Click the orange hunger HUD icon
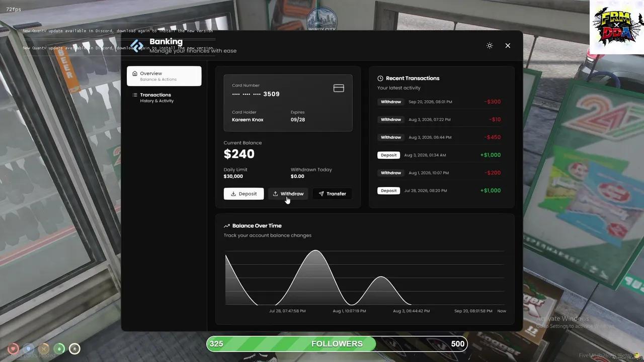Image resolution: width=644 pixels, height=362 pixels. click(44, 348)
